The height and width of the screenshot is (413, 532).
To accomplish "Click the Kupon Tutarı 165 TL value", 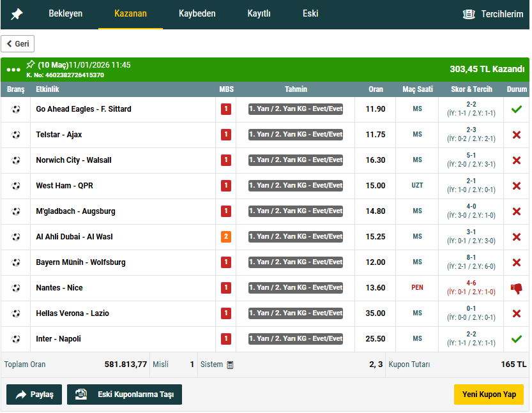I will coord(513,364).
